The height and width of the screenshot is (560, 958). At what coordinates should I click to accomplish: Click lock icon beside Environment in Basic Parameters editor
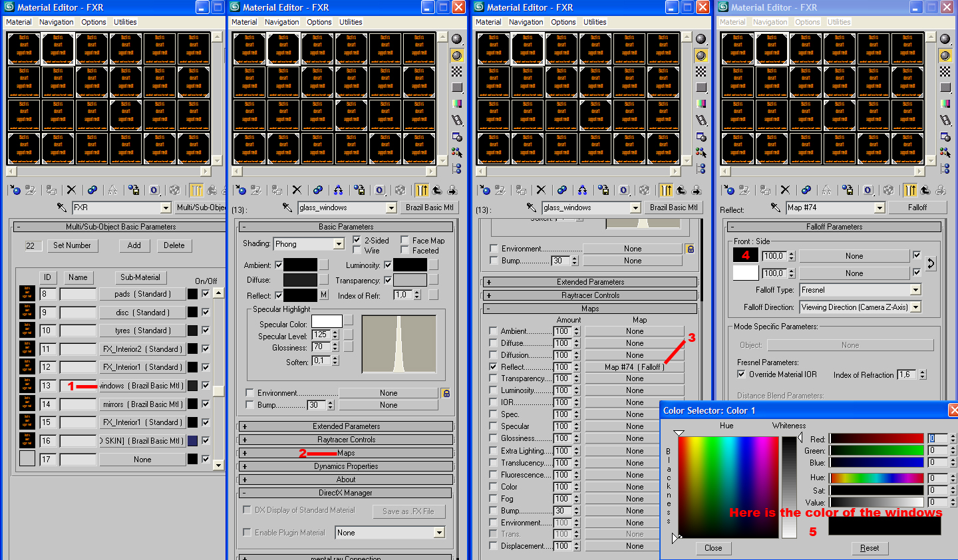446,393
